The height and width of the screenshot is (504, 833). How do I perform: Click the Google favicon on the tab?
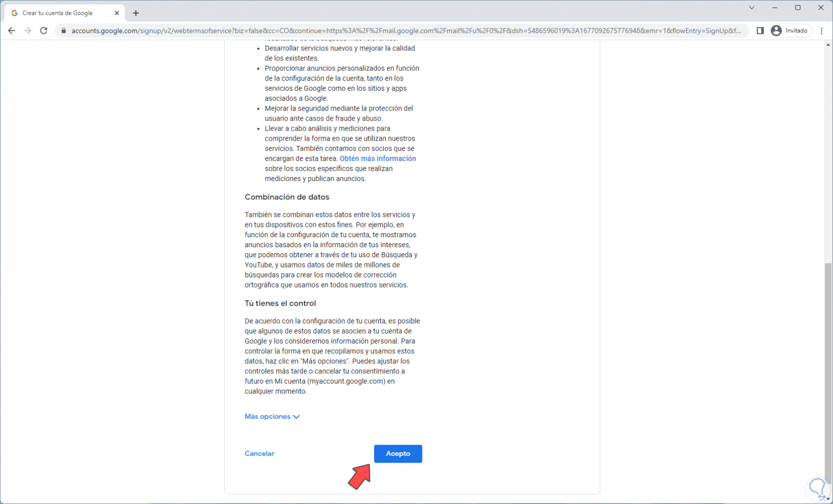pyautogui.click(x=15, y=13)
